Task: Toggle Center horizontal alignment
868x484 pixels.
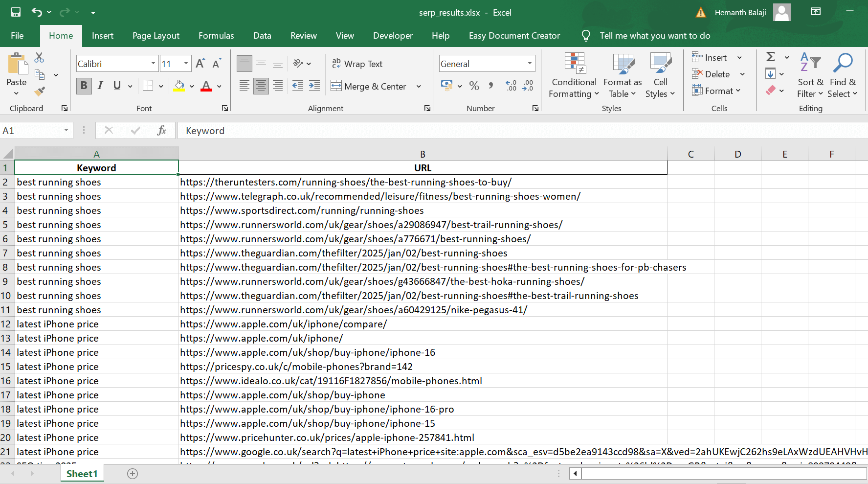Action: click(x=261, y=86)
